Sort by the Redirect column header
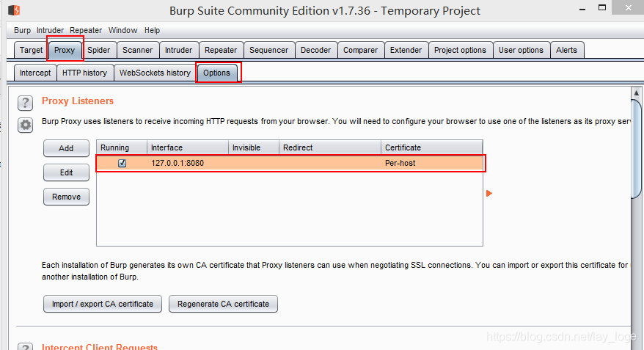The image size is (644, 350). click(330, 147)
